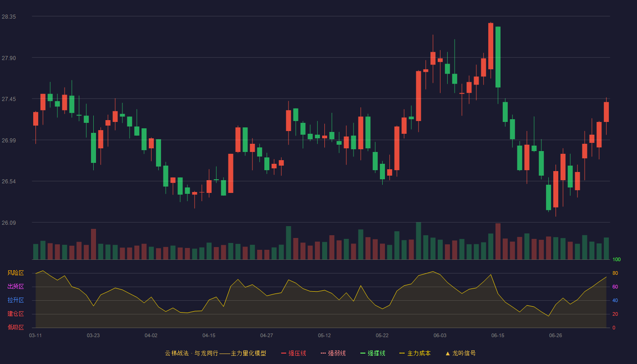637x364 pixels.
Task: Click the chart title 云梯战法 · 与龙同行
Action: click(x=192, y=353)
